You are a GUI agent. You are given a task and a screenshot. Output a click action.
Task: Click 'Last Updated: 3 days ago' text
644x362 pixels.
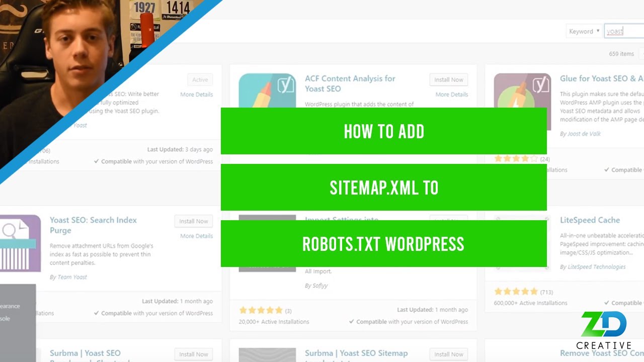[x=180, y=150]
